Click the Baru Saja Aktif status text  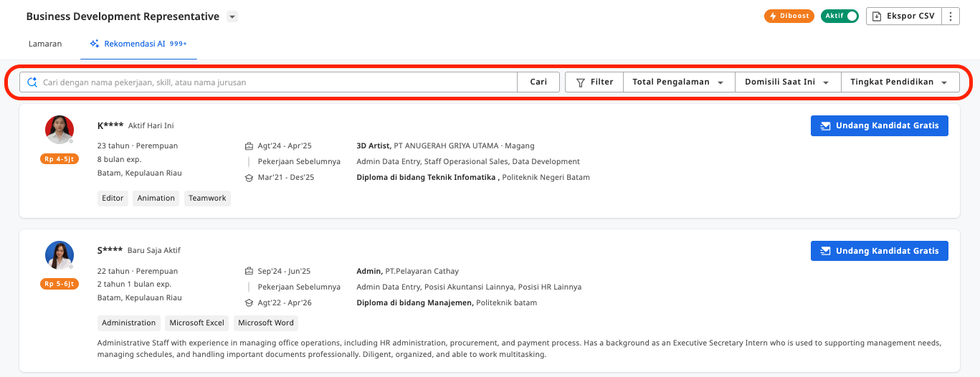(x=154, y=251)
